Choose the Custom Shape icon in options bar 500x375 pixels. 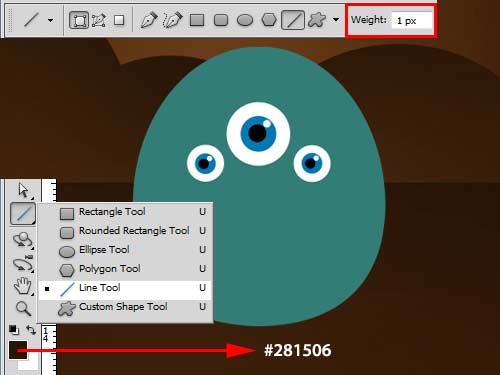(317, 20)
